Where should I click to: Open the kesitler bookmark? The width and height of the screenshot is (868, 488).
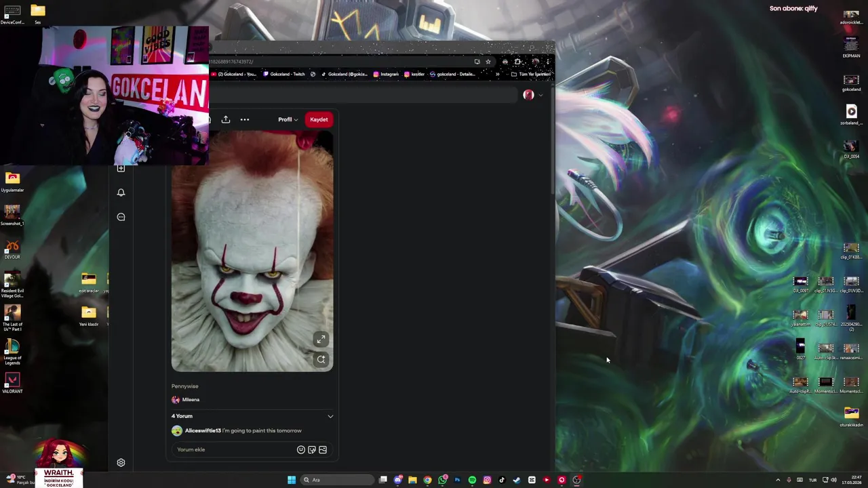[415, 74]
